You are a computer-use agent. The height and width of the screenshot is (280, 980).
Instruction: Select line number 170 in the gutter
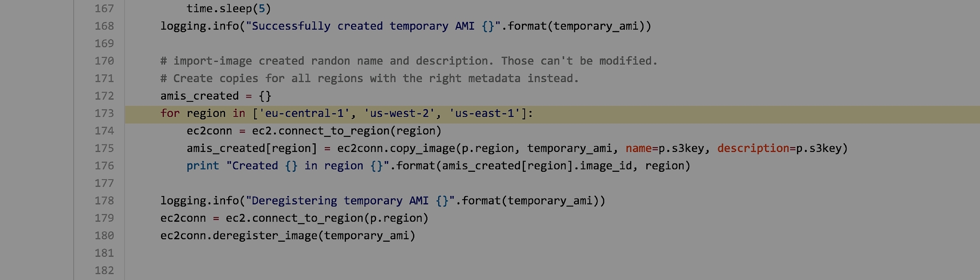tap(104, 61)
